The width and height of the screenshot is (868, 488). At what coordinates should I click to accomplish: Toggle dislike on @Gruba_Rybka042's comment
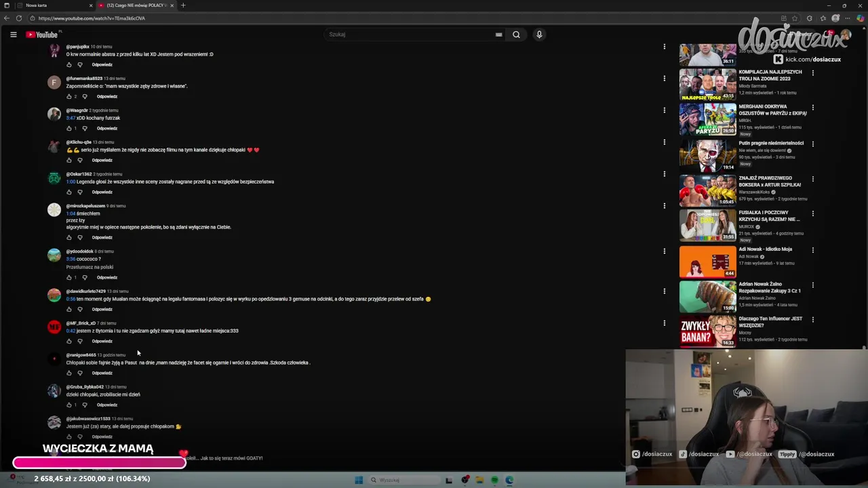[x=84, y=405]
